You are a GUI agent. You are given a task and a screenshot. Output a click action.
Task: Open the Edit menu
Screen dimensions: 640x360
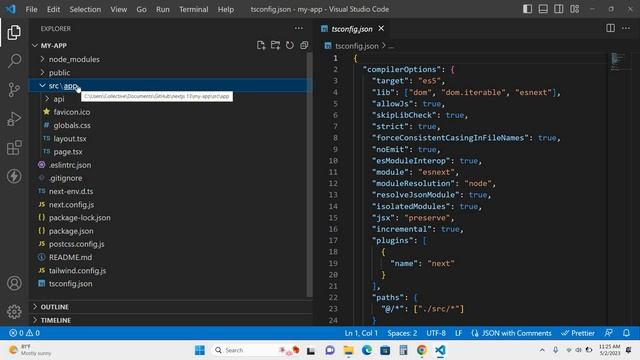(53, 9)
